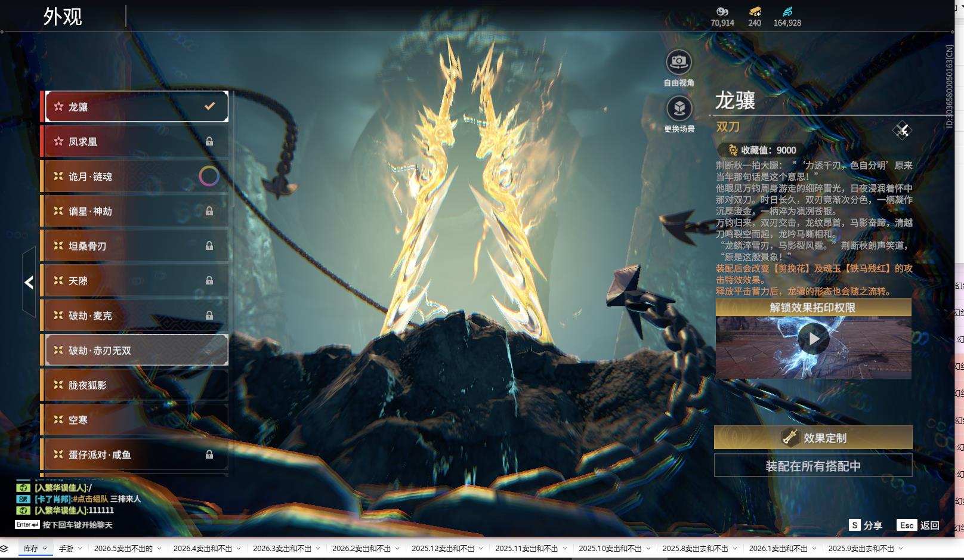The image size is (964, 560).
Task: Click the 装配在所有搭配中 button
Action: [x=813, y=466]
